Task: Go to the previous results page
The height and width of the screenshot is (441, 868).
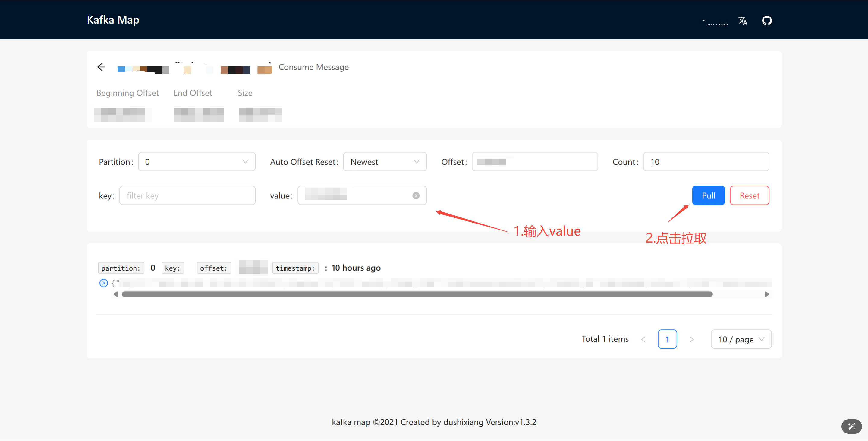Action: point(643,339)
